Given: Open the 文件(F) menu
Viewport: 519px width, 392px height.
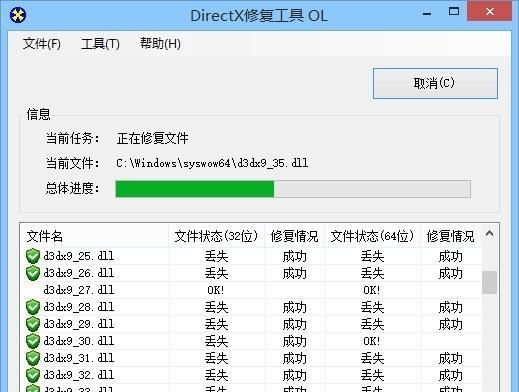Looking at the screenshot, I should pyautogui.click(x=42, y=44).
